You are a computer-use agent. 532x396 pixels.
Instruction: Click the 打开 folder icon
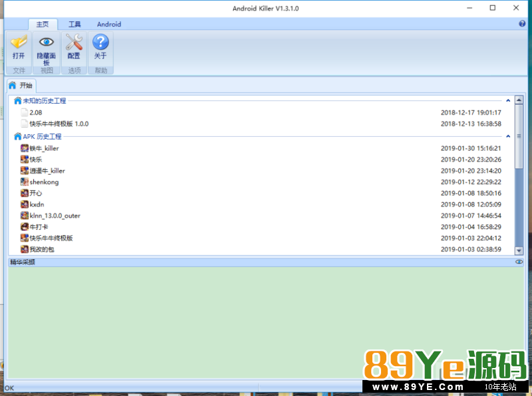(19, 43)
